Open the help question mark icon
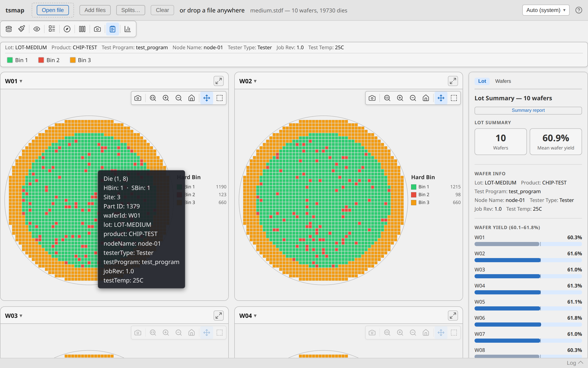Viewport: 588px width, 368px height. [579, 10]
